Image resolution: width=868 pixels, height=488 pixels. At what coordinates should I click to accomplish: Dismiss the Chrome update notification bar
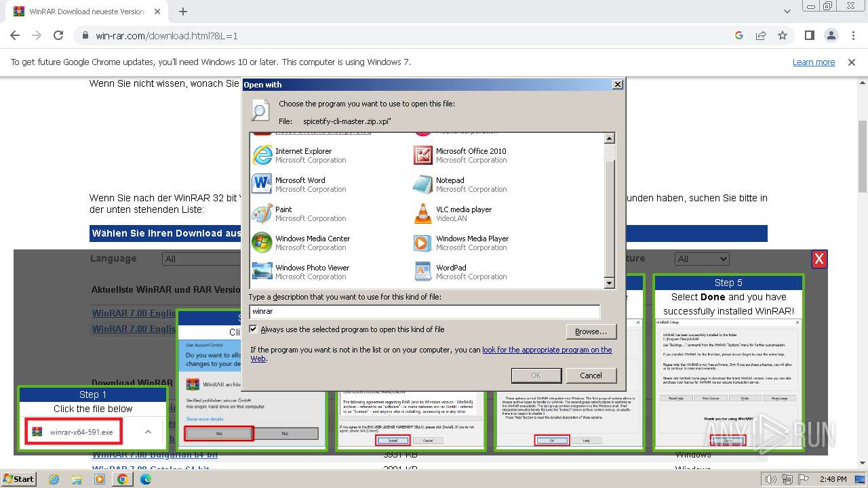(x=852, y=62)
